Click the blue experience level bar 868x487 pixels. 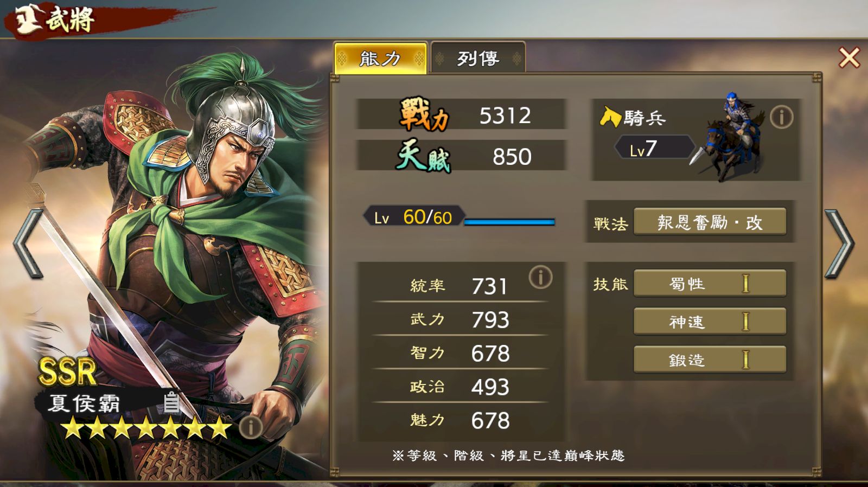click(x=509, y=222)
